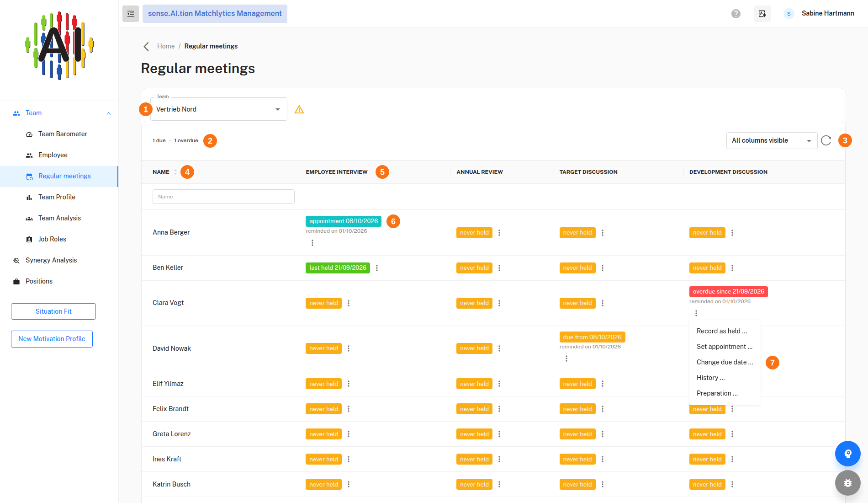
Task: Open options for David Nowak's target discussion
Action: [566, 359]
